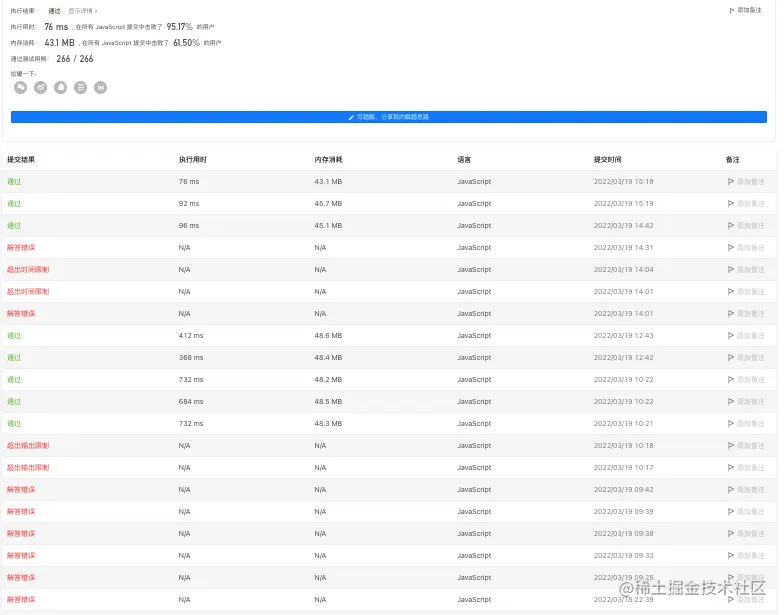Screen dimensions: 784x615
Task: Open 显示详情 next to the 通过 result
Action: 82,11
